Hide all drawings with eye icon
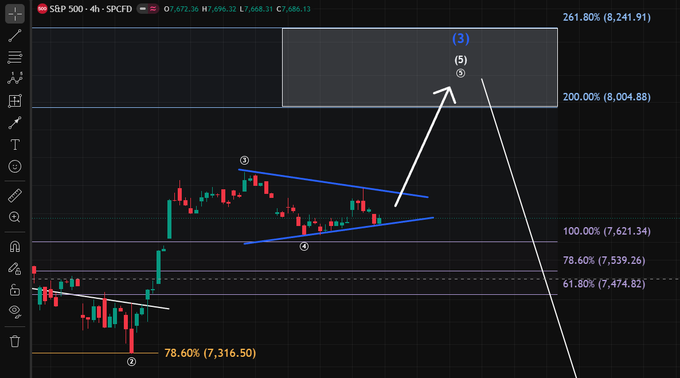The width and height of the screenshot is (680, 378). pyautogui.click(x=15, y=312)
